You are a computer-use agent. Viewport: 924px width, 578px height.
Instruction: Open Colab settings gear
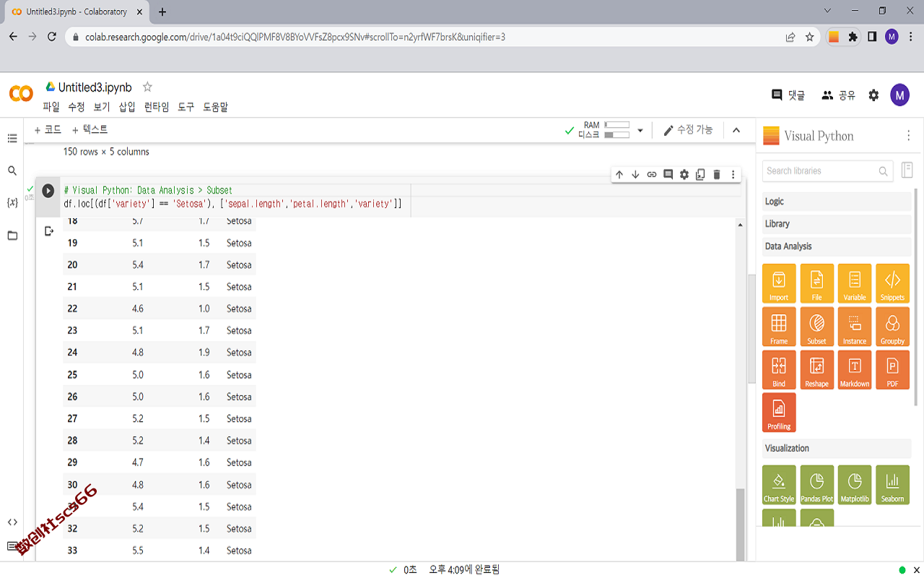click(x=873, y=95)
